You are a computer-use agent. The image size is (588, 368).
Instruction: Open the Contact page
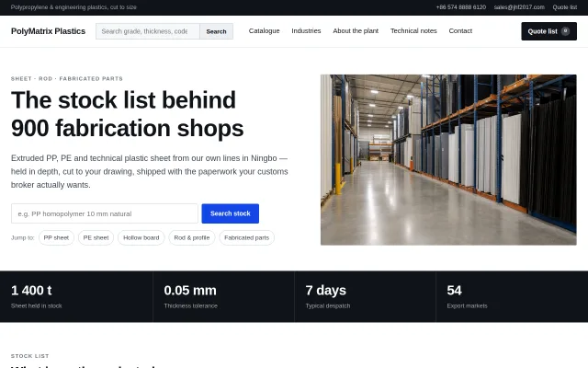point(460,30)
